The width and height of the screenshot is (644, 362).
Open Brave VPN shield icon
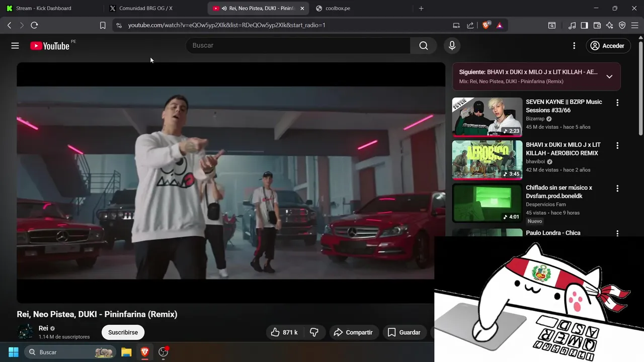(x=622, y=25)
